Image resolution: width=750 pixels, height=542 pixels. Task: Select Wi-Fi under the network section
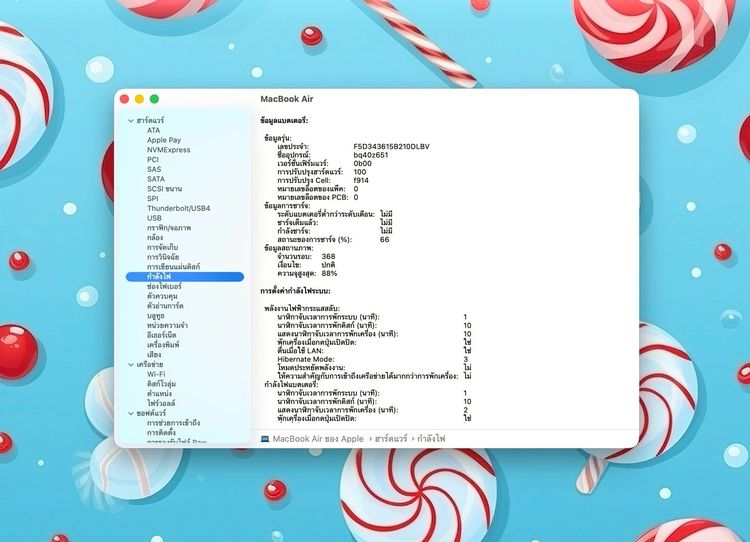click(157, 373)
